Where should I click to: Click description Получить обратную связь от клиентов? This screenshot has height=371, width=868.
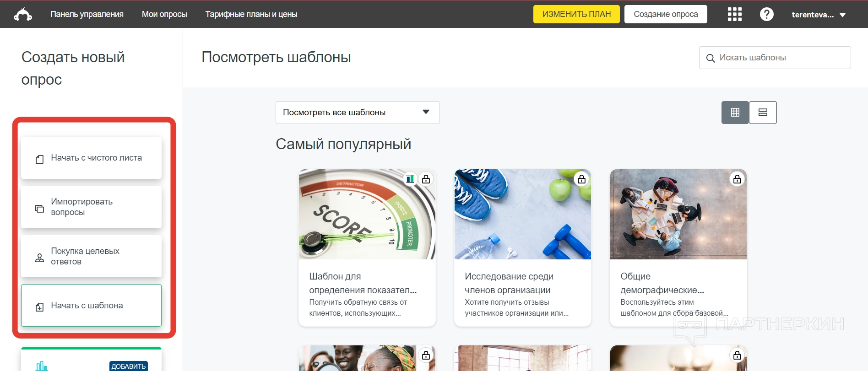(358, 308)
